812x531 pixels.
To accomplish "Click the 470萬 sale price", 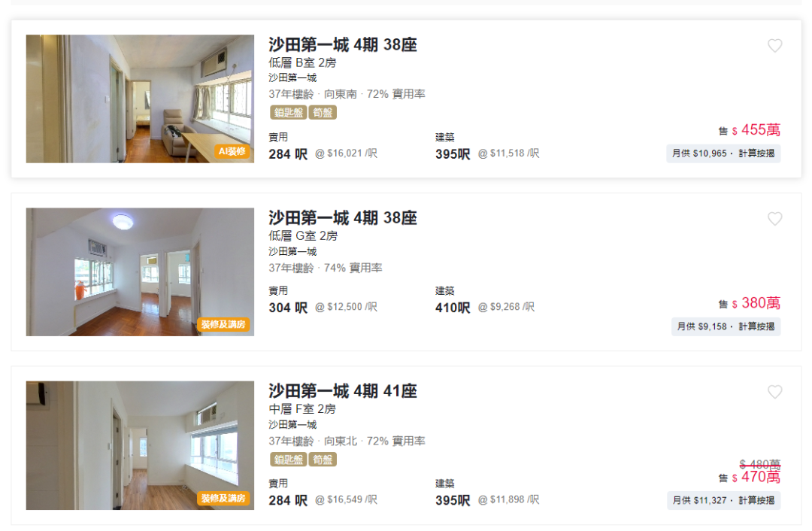I will (x=760, y=477).
